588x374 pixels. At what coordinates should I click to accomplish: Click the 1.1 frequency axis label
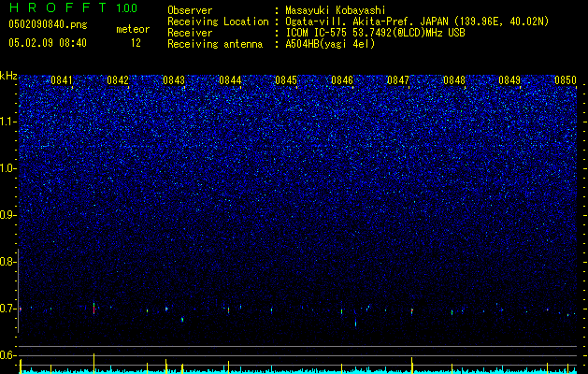pyautogui.click(x=7, y=122)
